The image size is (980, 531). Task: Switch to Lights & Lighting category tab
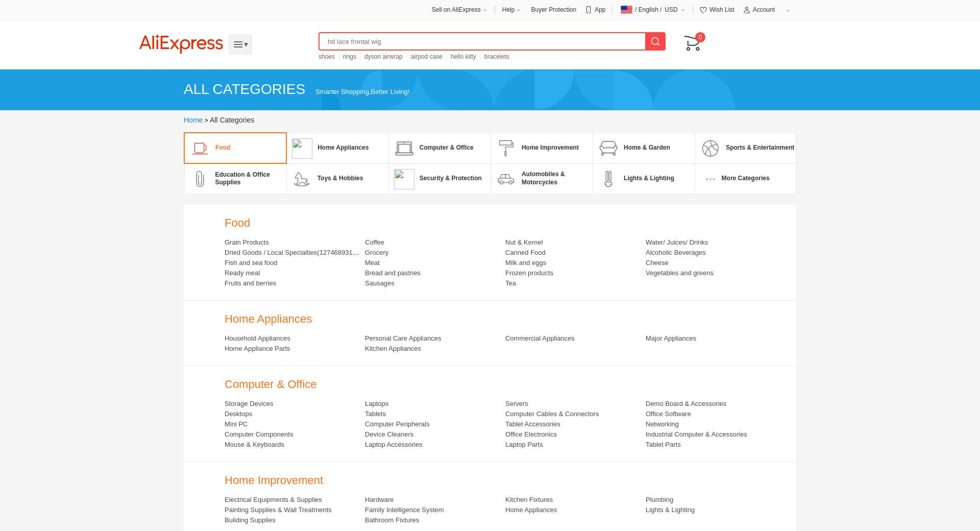644,179
